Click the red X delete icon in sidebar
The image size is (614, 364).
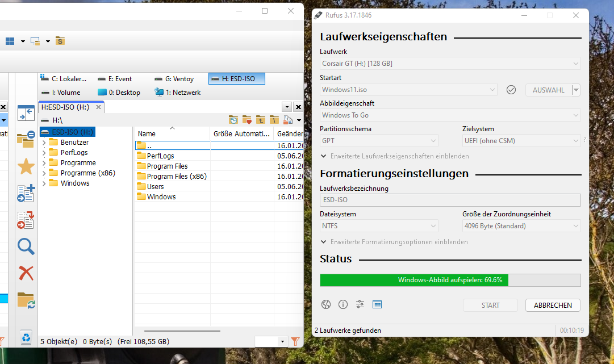click(26, 273)
